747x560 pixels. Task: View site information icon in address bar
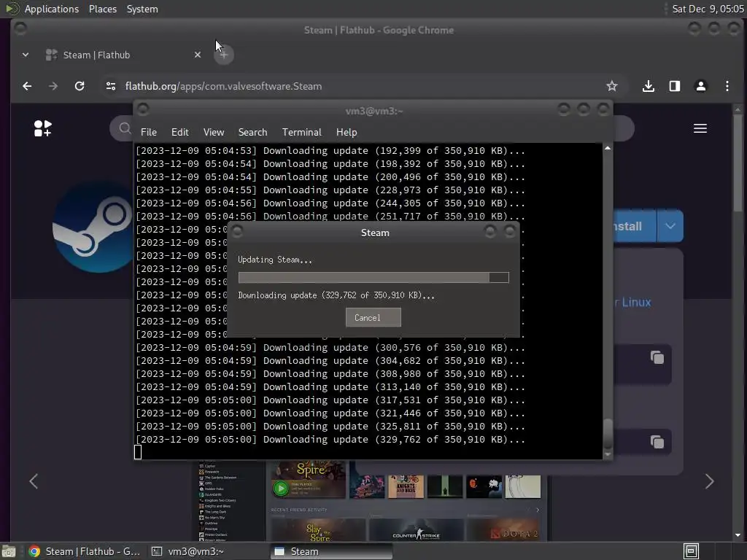pos(111,86)
